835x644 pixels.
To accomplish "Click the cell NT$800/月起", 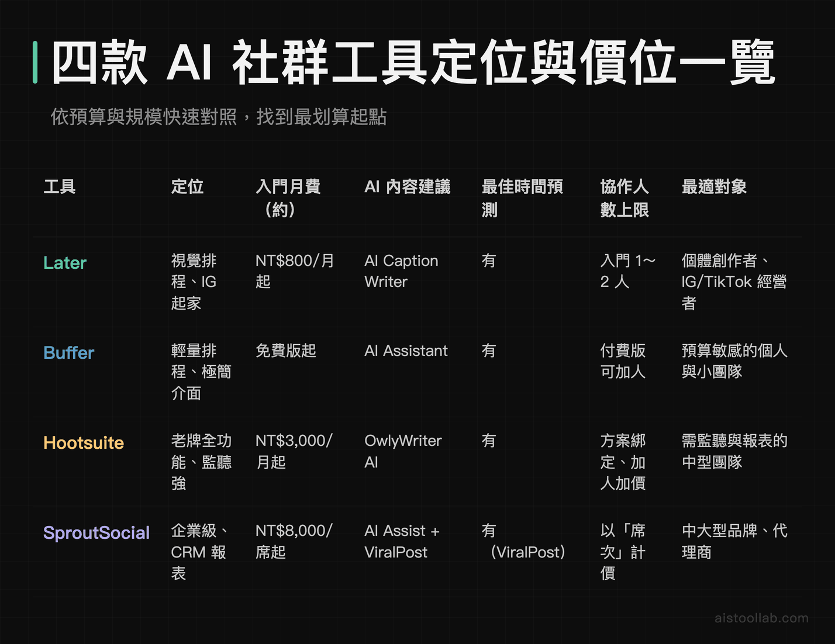I will [295, 271].
